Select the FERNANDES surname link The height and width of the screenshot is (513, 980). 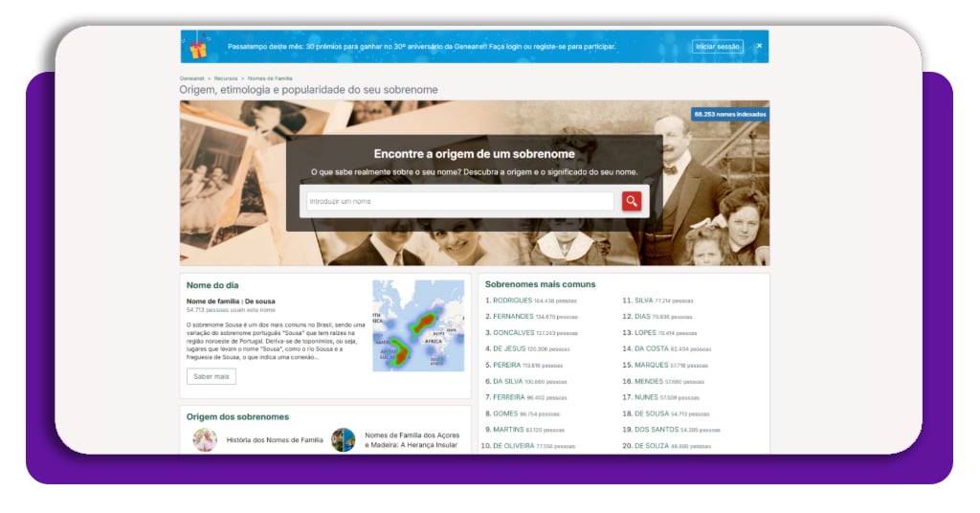click(x=513, y=317)
